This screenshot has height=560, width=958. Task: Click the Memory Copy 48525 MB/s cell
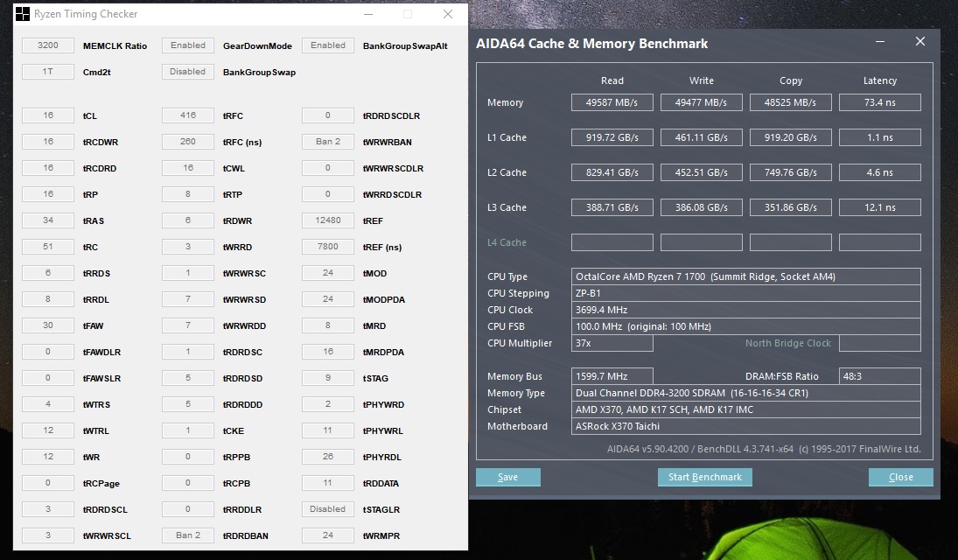(x=791, y=102)
